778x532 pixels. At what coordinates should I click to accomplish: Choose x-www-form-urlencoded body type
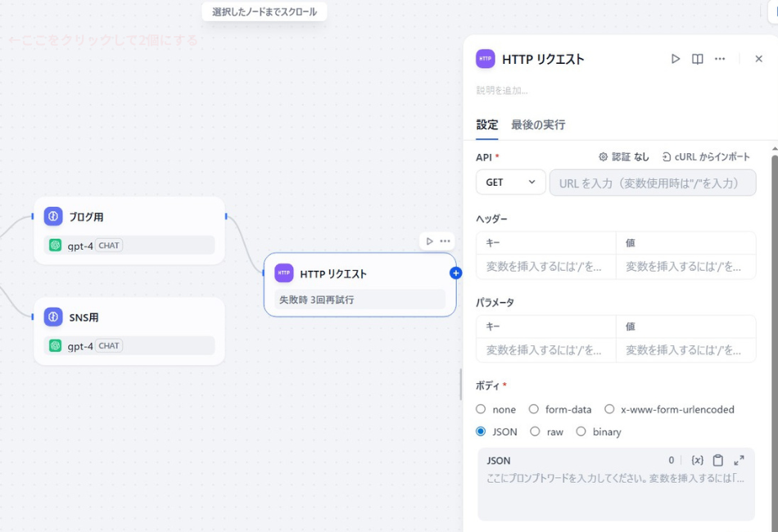click(609, 409)
